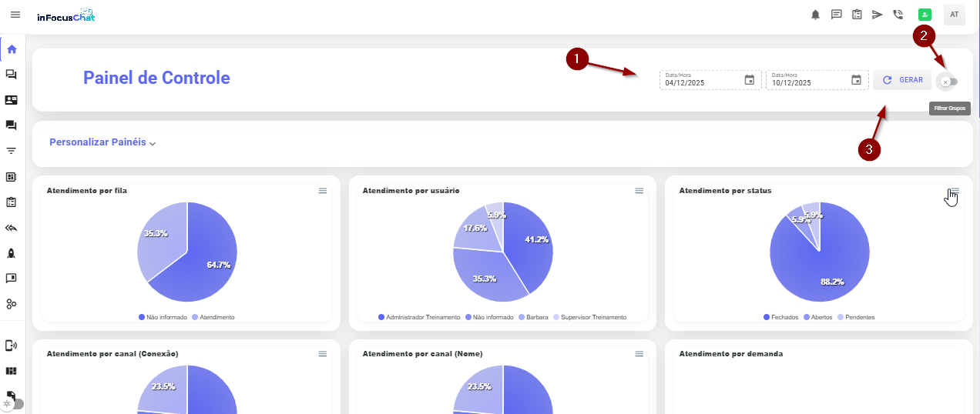The height and width of the screenshot is (414, 980).
Task: Open Atendimento por usuário chart menu
Action: (x=639, y=191)
